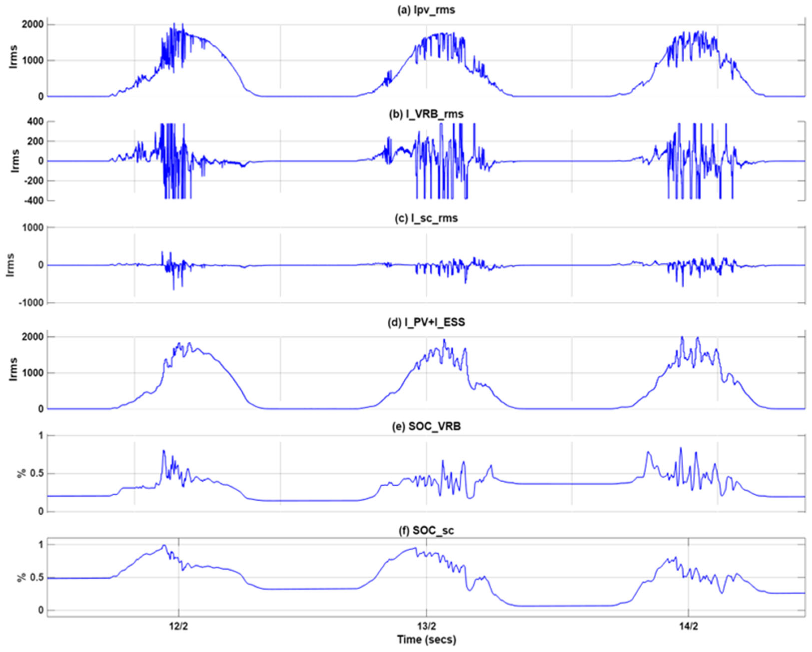
Task: Click the % y-label of SOC_sc plot
Action: 22,578
